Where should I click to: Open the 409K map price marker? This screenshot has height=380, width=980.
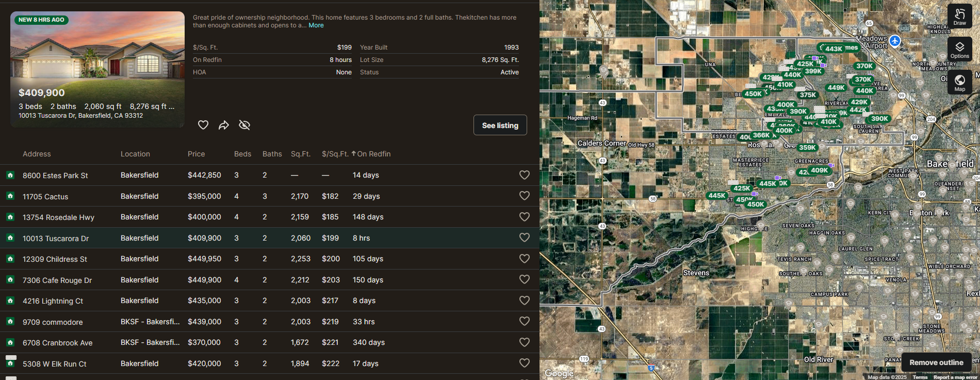coord(819,170)
